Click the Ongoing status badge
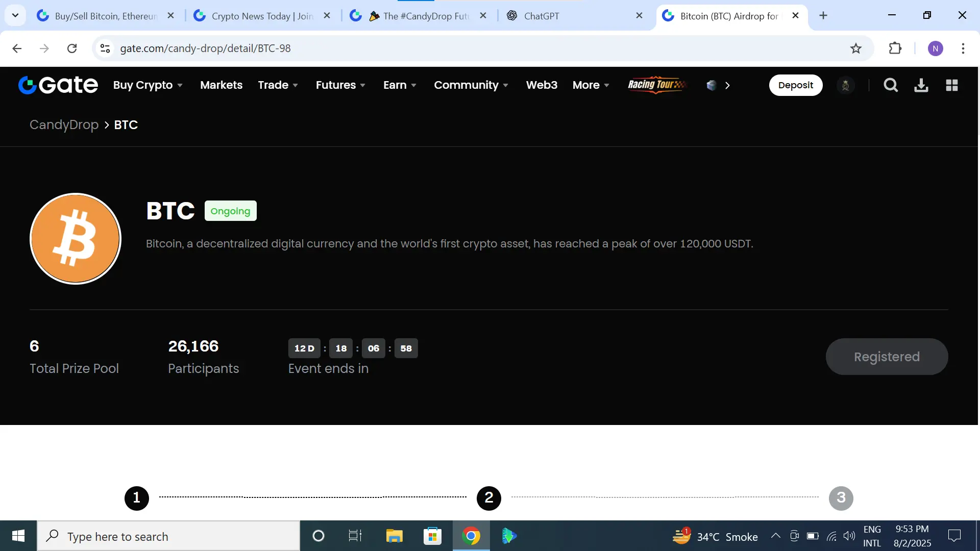 click(x=230, y=211)
